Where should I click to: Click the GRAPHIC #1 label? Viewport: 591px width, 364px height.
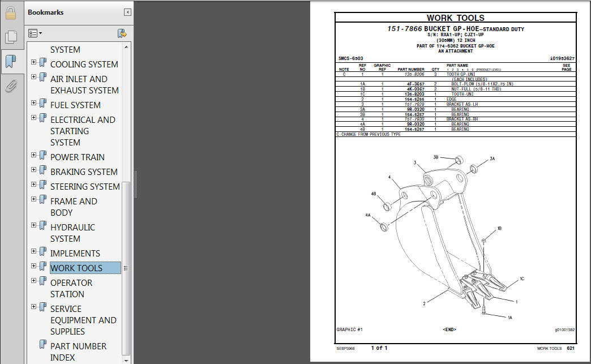click(x=349, y=329)
